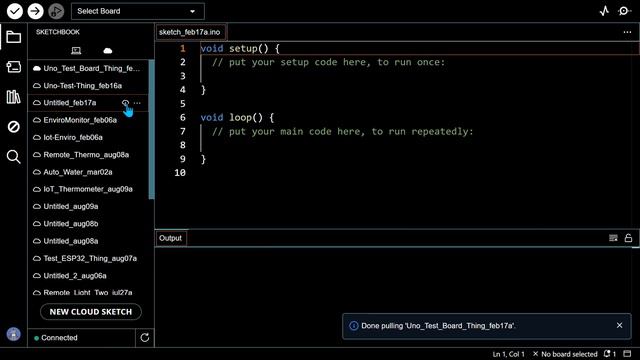The width and height of the screenshot is (640, 360).
Task: Click the cloud icon beside Uno-Test-Thing_feb16a
Action: click(x=37, y=86)
